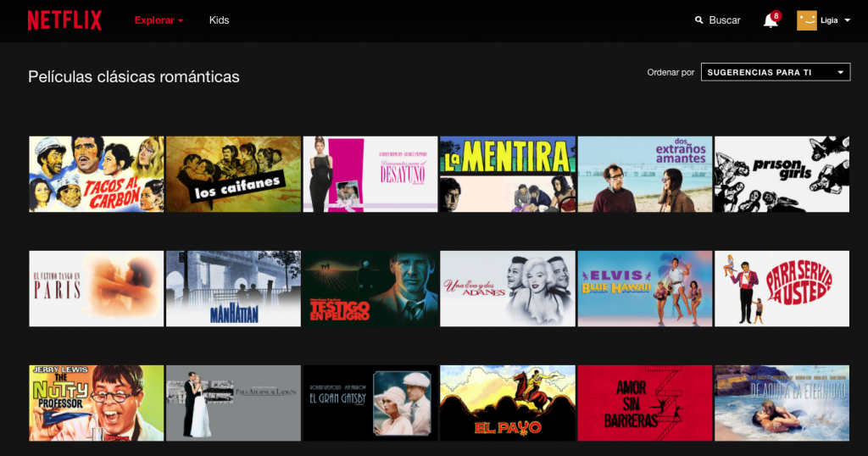Open El último tango en París

click(x=97, y=289)
